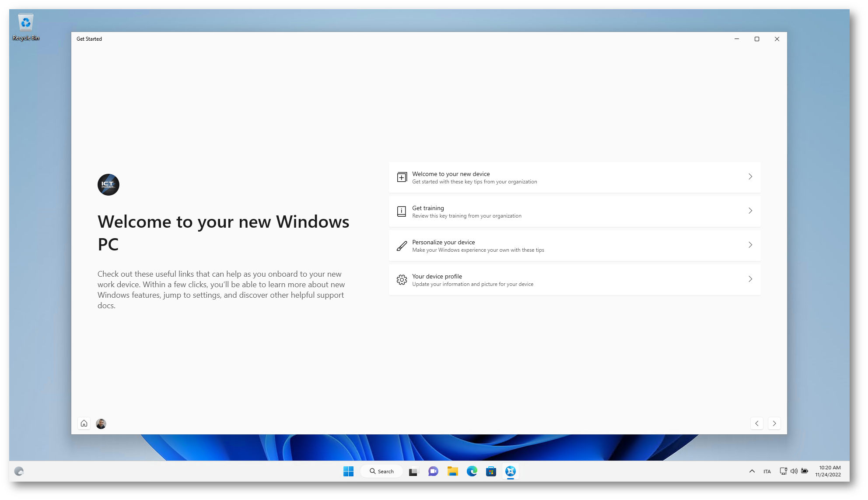The width and height of the screenshot is (868, 500).
Task: Click the heading 'Welcome to your new Windows PC'
Action: click(x=224, y=233)
